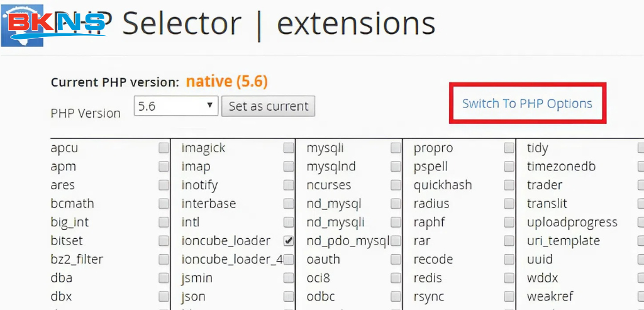Enable the apm extension checkbox
644x310 pixels.
164,166
